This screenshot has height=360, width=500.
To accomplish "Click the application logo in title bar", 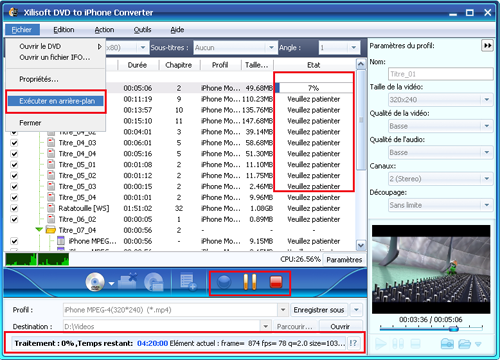I will click(13, 12).
